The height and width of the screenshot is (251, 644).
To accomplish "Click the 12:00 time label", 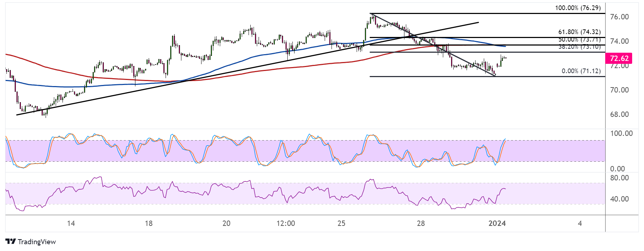I will point(286,223).
